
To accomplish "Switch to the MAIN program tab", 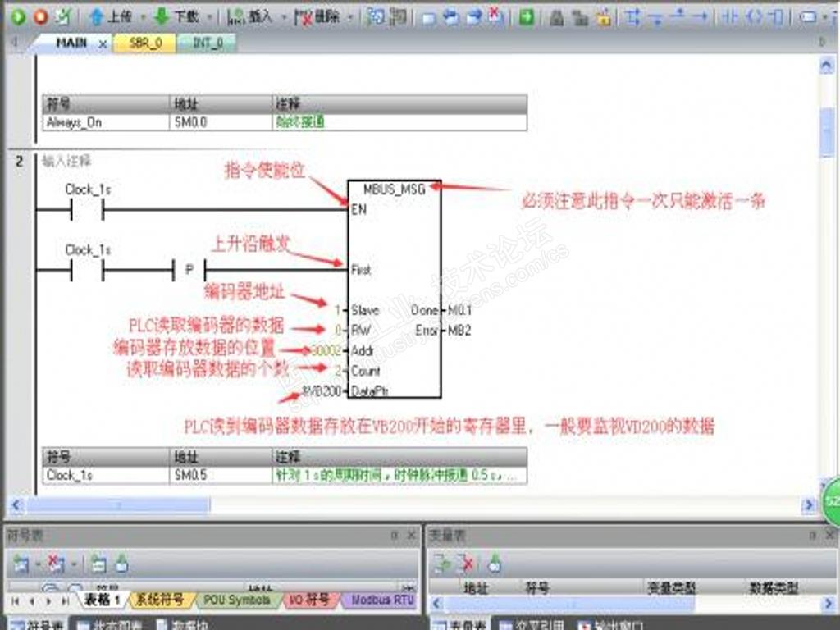I will (71, 43).
